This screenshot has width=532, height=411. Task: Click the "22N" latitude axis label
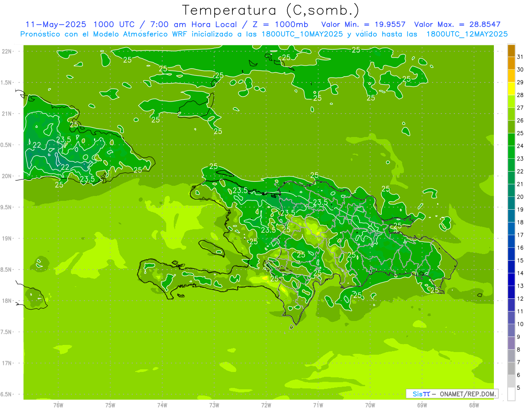coord(8,51)
